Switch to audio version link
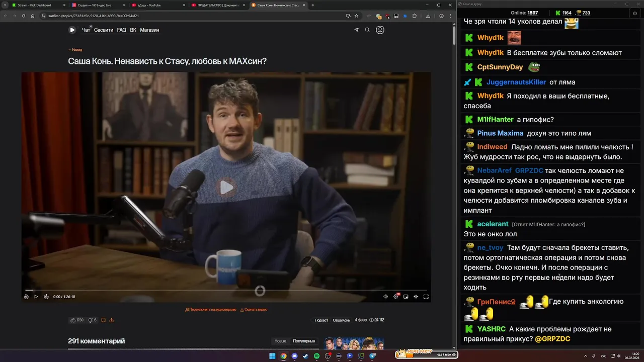The height and width of the screenshot is (362, 644). (x=211, y=310)
